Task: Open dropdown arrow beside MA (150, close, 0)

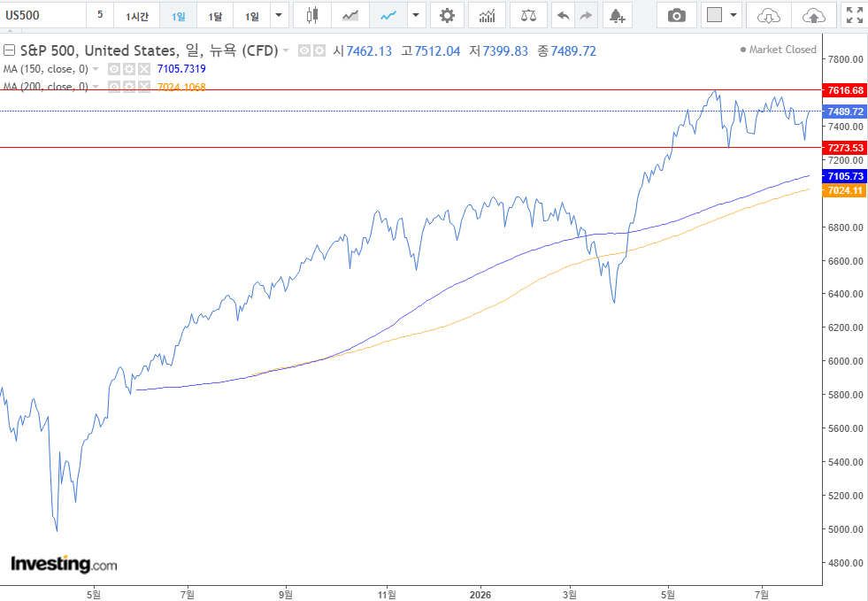Action: tap(96, 69)
